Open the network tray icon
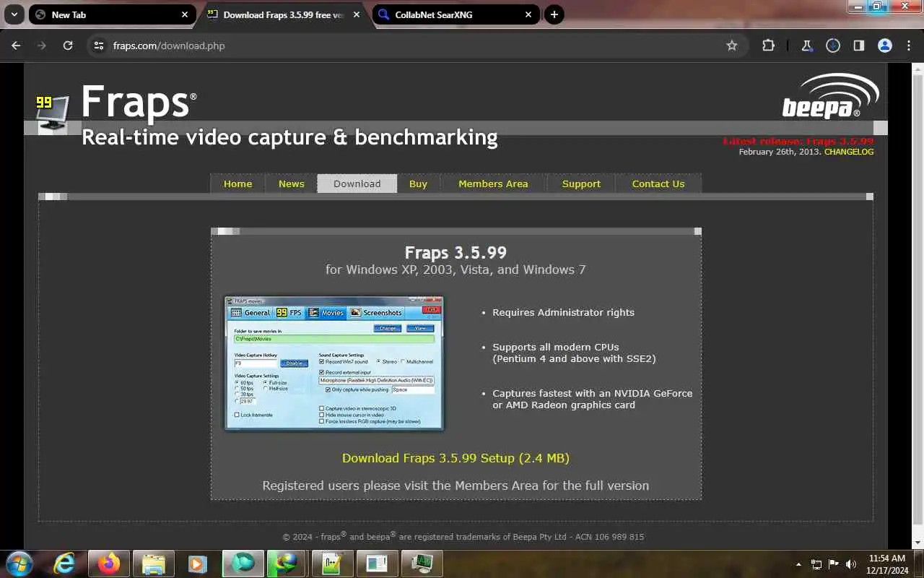 (x=816, y=564)
